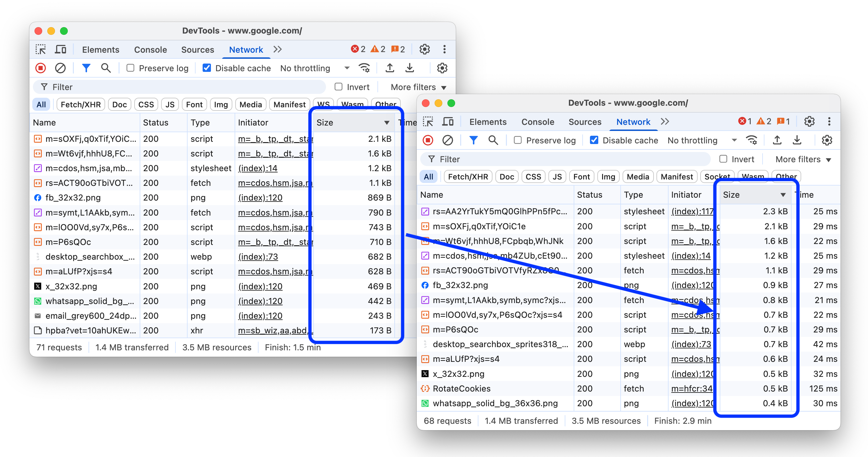Open (index):14 initiator link in right window
868x457 pixels.
690,255
